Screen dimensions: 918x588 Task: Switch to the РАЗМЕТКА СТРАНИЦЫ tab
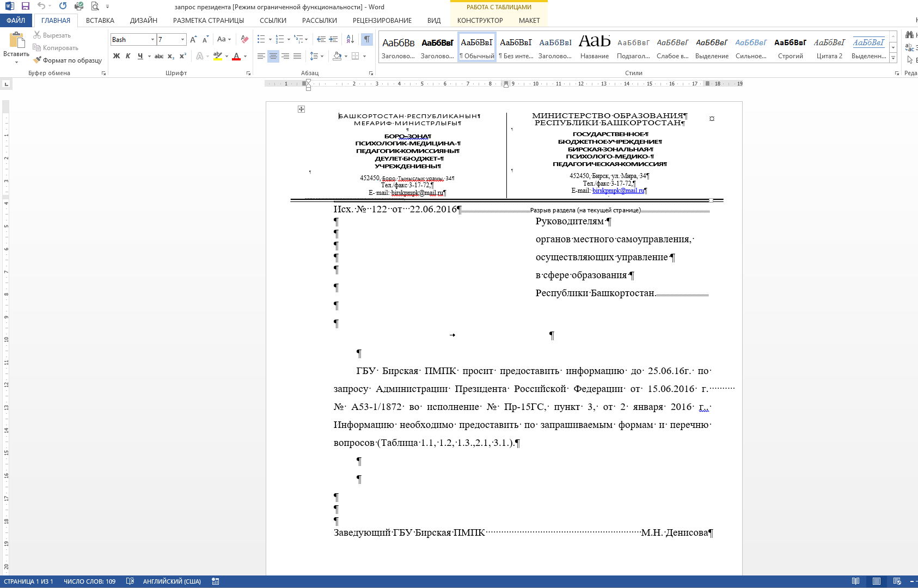[209, 21]
